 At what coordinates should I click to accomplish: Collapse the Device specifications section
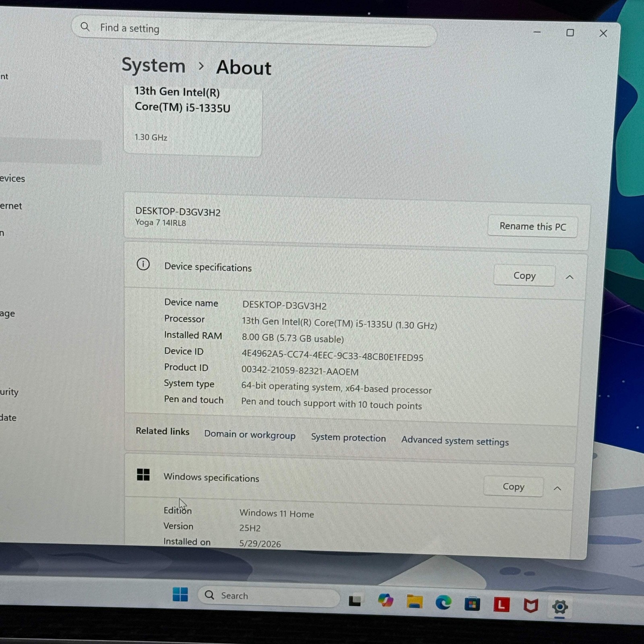[x=570, y=277]
